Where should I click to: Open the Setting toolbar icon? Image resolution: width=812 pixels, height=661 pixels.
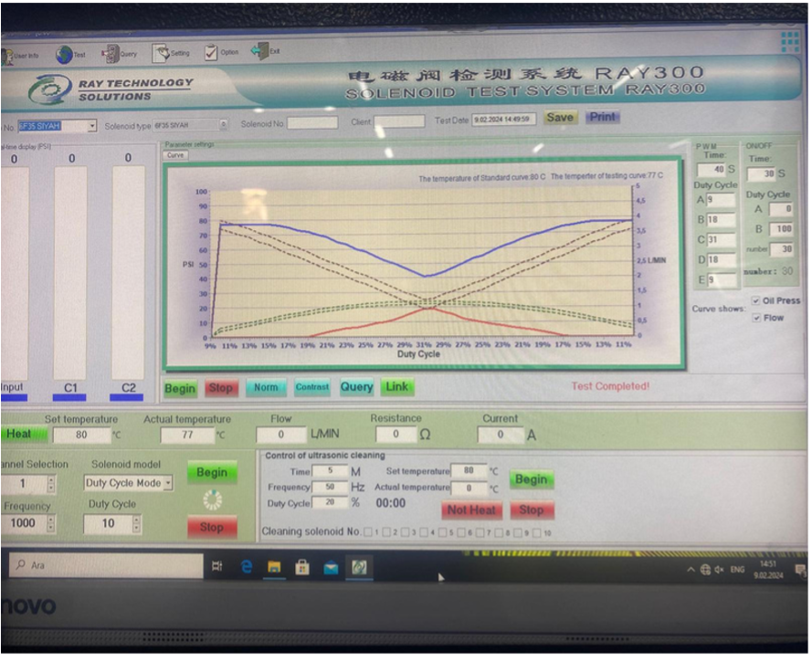[x=161, y=53]
